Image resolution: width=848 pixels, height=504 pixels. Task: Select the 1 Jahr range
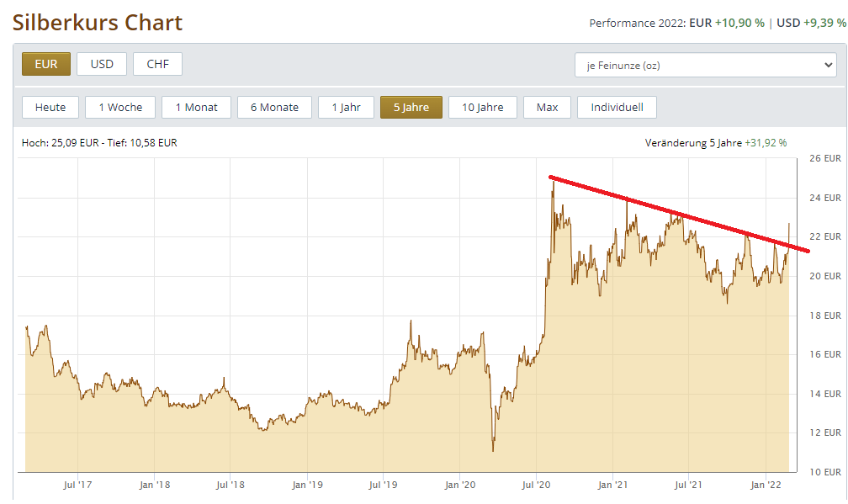pyautogui.click(x=346, y=107)
